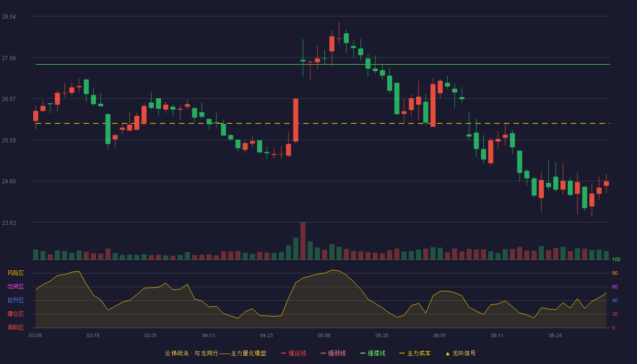Click the 28.54 price axis label
This screenshot has height=364, width=637.
(x=9, y=17)
